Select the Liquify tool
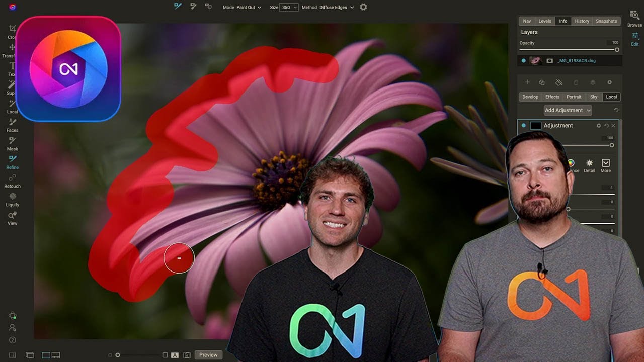The image size is (644, 362). point(13,199)
